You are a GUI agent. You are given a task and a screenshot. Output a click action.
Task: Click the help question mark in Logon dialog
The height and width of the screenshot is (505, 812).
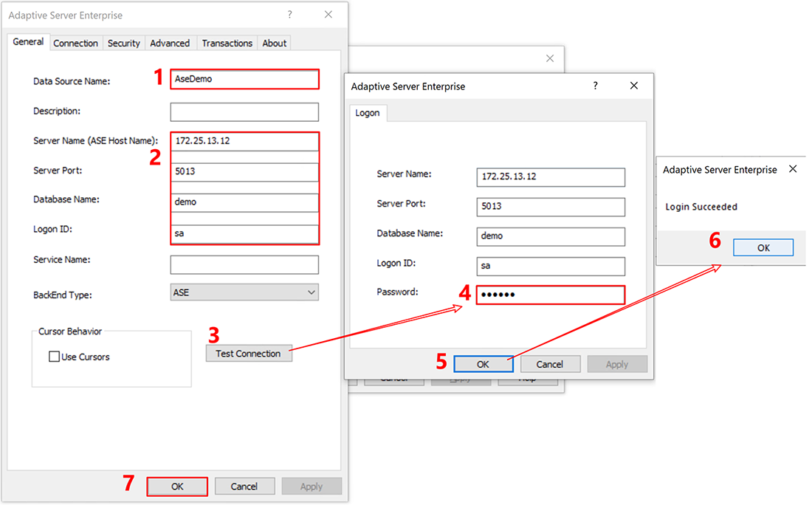click(596, 86)
